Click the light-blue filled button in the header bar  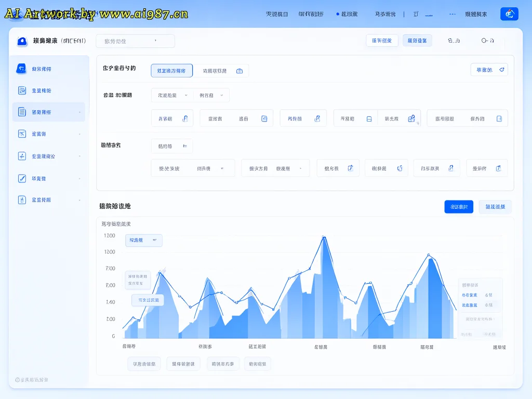pos(417,41)
